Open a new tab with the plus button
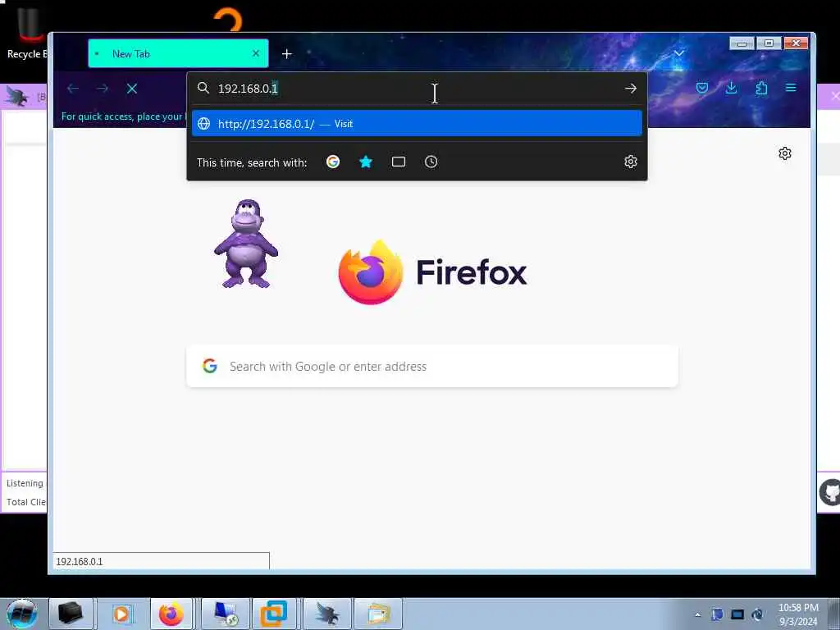 point(286,53)
